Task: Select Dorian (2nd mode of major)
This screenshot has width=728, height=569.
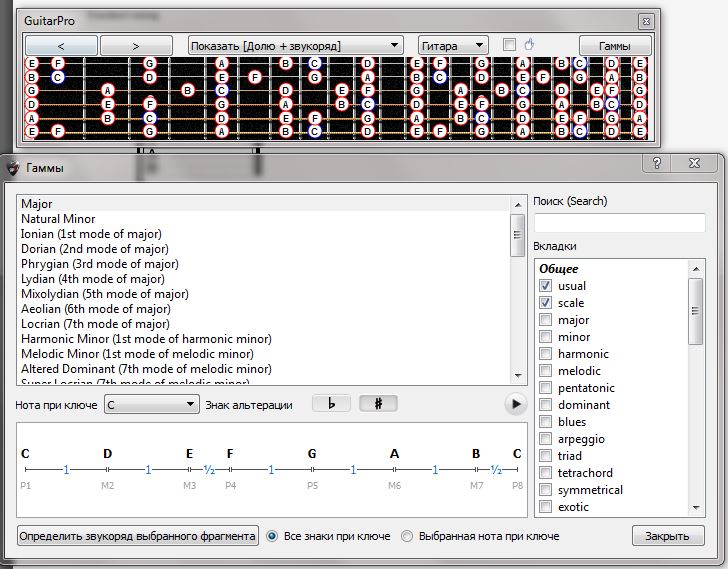Action: tap(265, 249)
